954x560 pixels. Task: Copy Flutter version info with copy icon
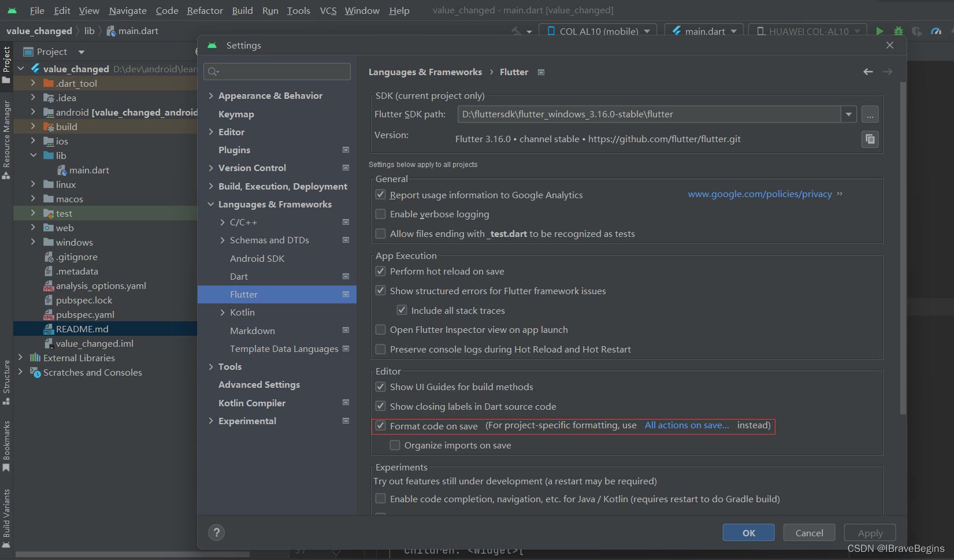(870, 139)
